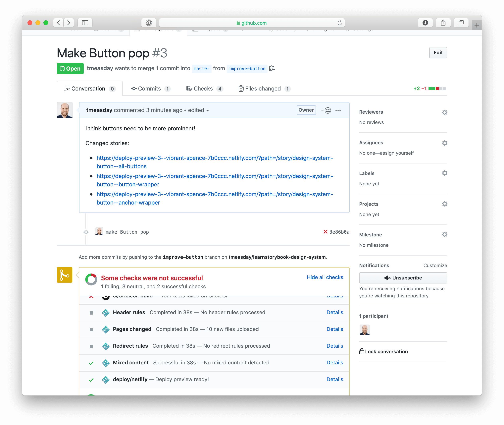The width and height of the screenshot is (504, 425).
Task: Open the Reviewers gear settings
Action: pos(444,112)
